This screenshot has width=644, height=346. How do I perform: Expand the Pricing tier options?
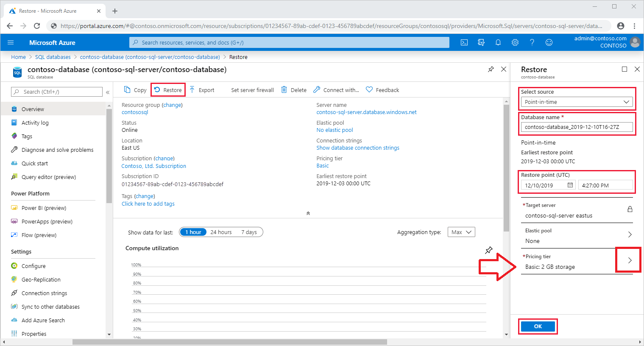(x=628, y=260)
